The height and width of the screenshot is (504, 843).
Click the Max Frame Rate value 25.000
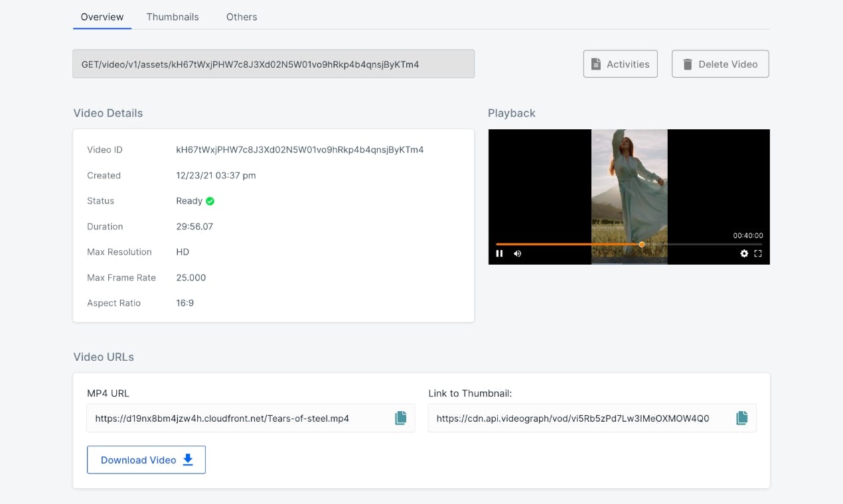(191, 278)
